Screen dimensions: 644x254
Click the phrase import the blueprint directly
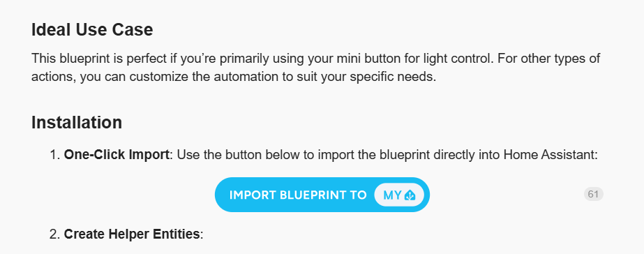pos(394,154)
